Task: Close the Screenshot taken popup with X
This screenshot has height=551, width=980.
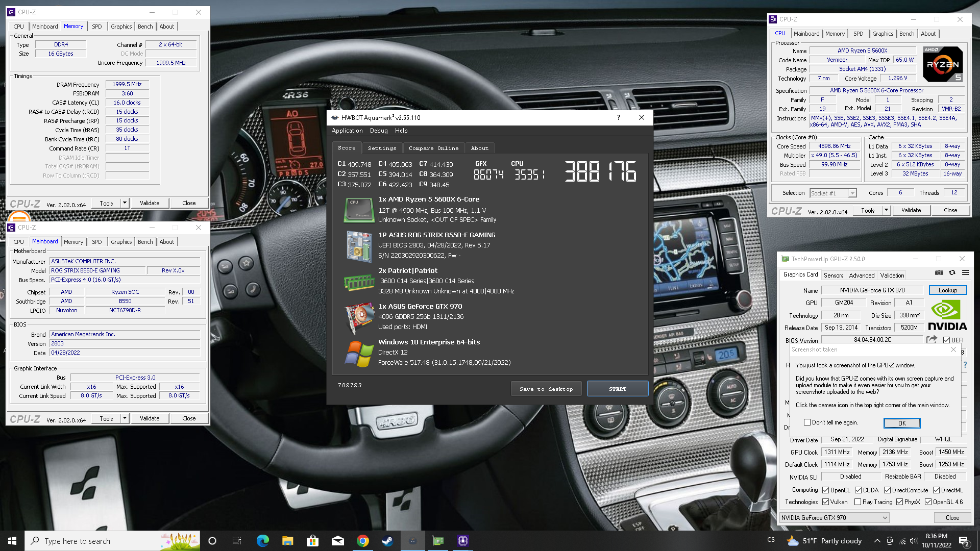Action: (953, 349)
